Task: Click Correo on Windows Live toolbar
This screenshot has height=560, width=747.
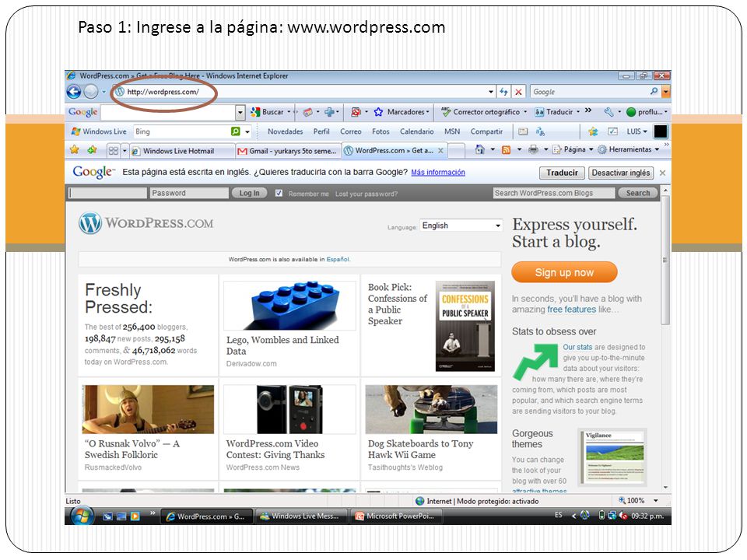Action: point(351,131)
